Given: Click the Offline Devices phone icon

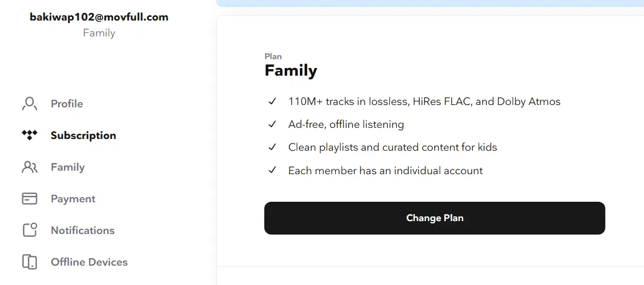Looking at the screenshot, I should (x=29, y=262).
